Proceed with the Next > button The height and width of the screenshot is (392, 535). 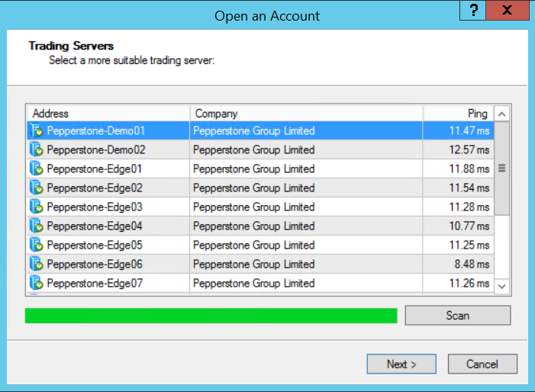click(x=401, y=364)
